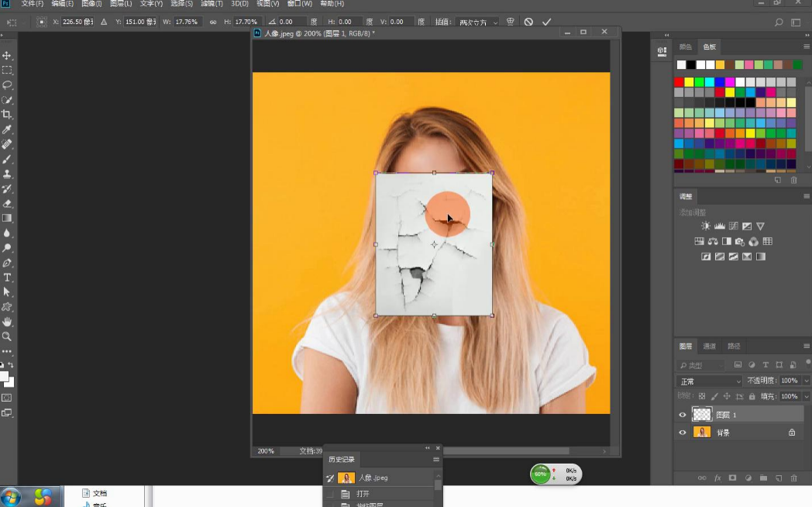
Task: Add a Levels adjustment
Action: point(719,226)
